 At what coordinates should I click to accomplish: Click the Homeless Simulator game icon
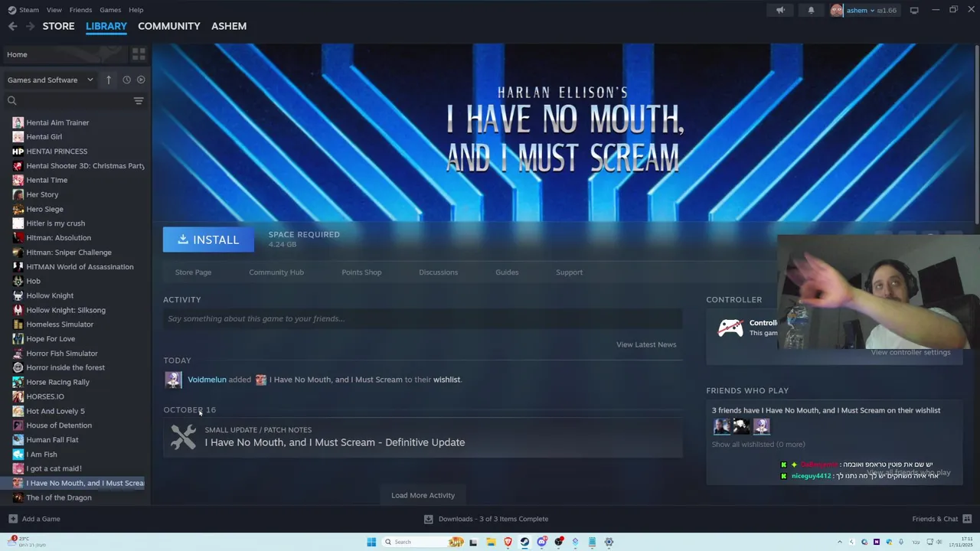tap(18, 324)
